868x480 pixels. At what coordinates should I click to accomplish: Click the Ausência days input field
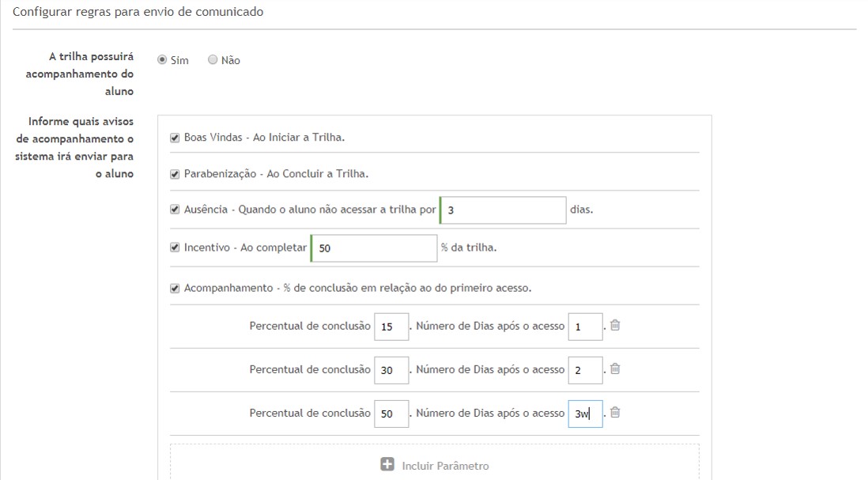tap(504, 210)
